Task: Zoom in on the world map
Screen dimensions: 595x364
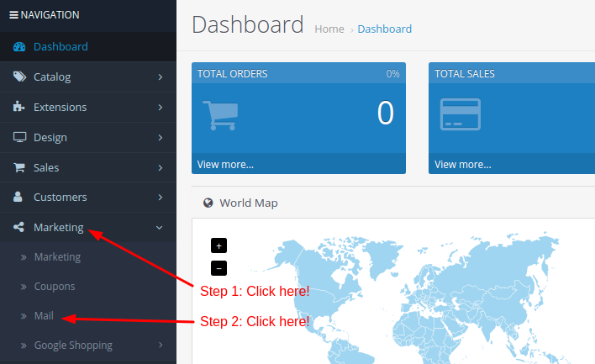Action: pyautogui.click(x=219, y=245)
